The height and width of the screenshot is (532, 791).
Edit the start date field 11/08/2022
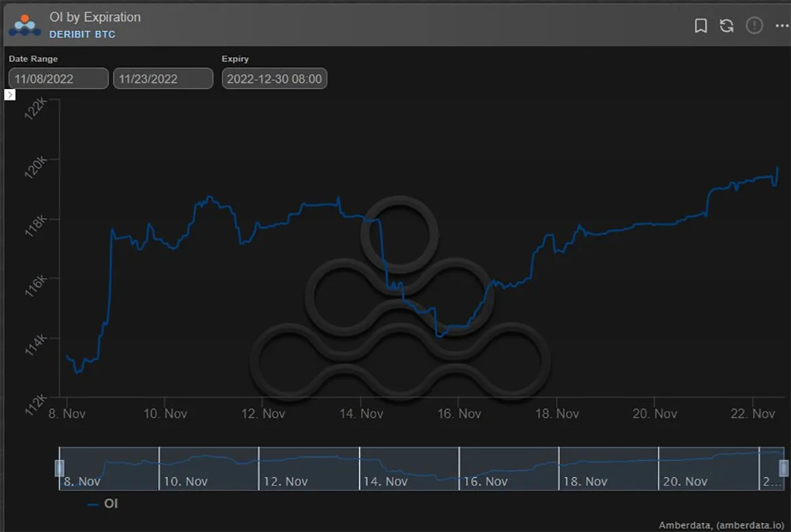coord(58,79)
